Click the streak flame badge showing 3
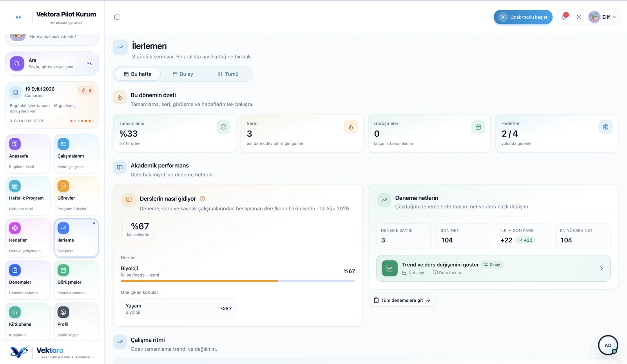627x364 pixels. point(86,91)
